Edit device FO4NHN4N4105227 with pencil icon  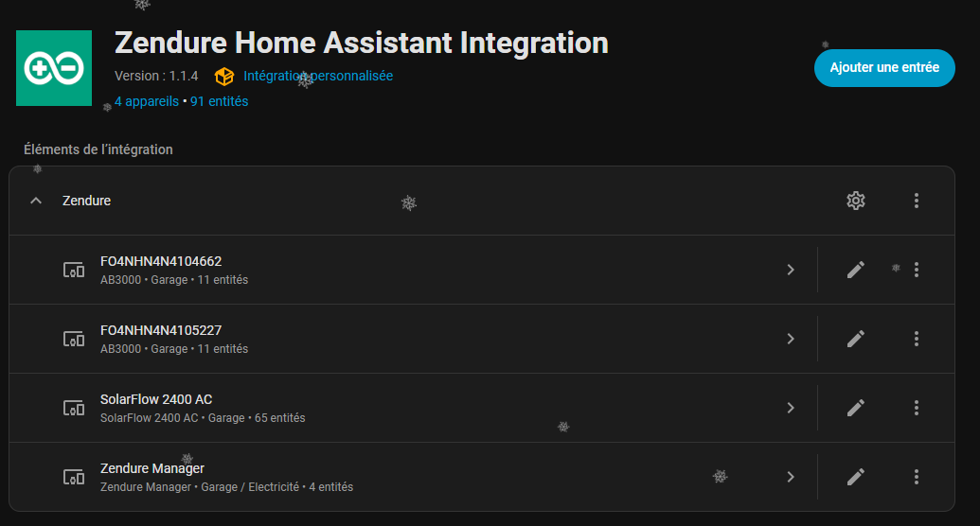pos(856,339)
